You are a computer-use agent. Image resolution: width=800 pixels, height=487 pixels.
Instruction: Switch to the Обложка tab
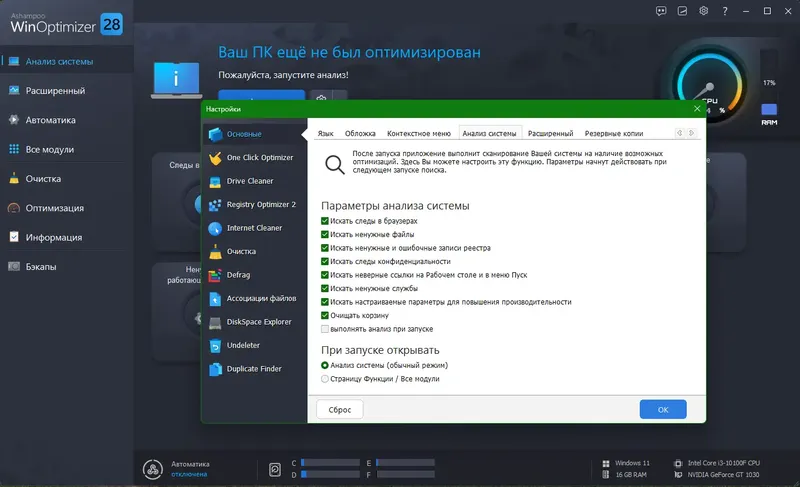click(x=360, y=134)
